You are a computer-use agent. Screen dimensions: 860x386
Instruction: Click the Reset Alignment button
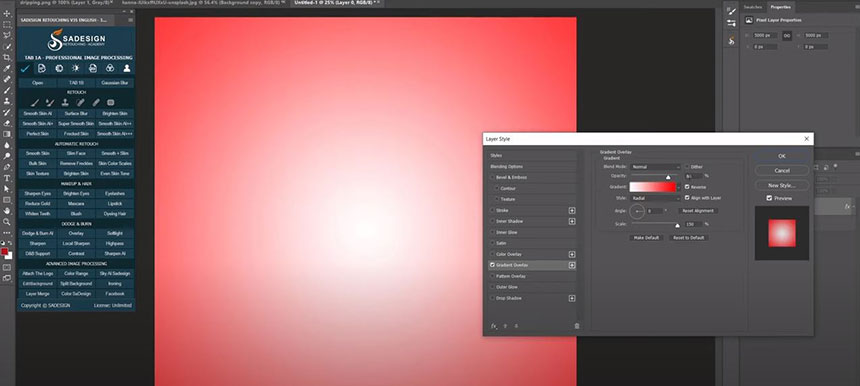698,211
